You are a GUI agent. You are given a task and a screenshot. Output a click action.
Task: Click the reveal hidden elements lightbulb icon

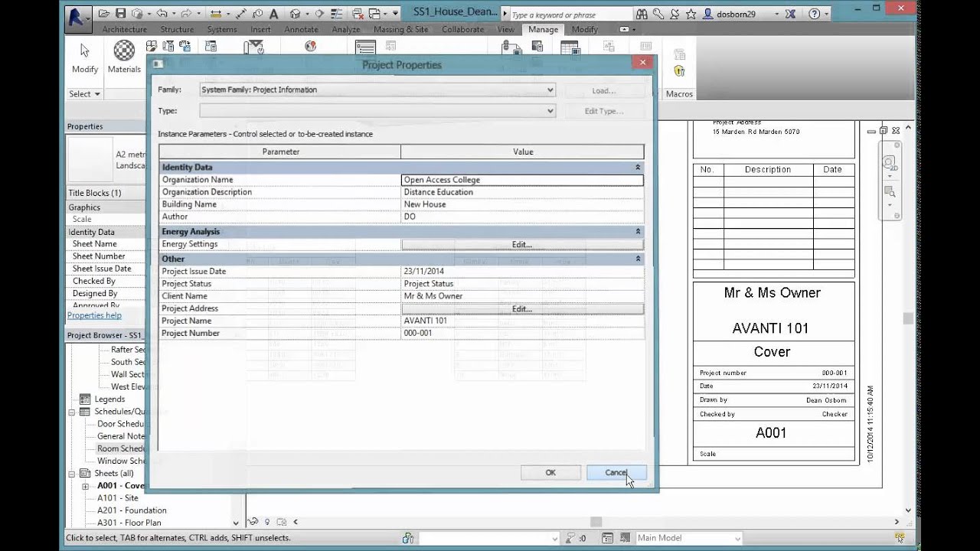point(267,522)
